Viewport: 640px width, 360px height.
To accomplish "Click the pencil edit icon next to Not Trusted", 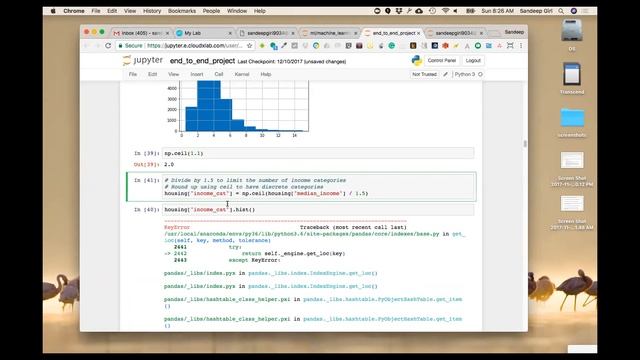I will pos(446,74).
